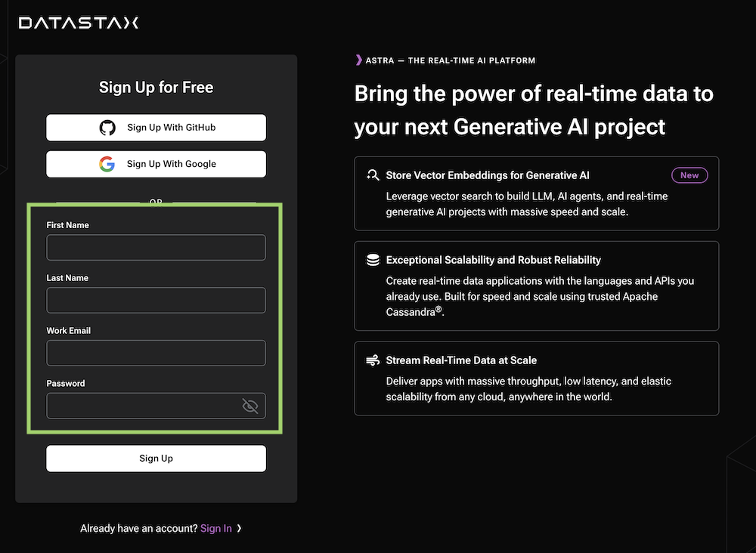Open the Sign In link
The image size is (756, 553).
coord(216,528)
